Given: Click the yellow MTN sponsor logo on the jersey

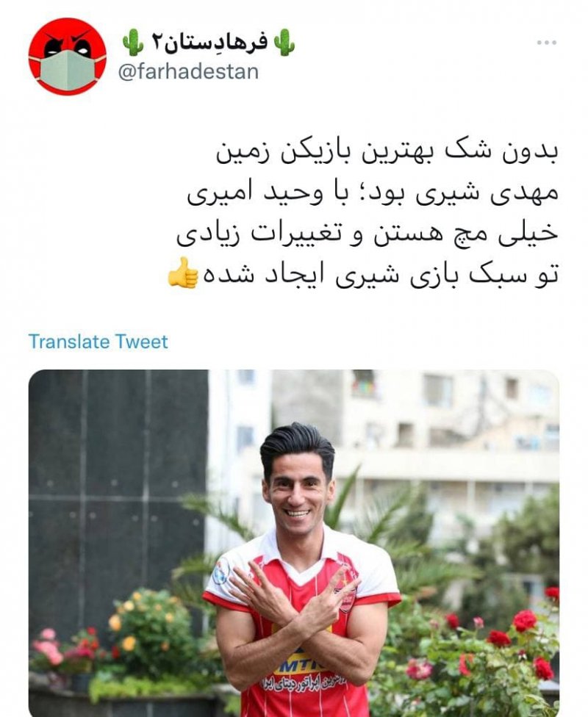Looking at the screenshot, I should pyautogui.click(x=298, y=668).
